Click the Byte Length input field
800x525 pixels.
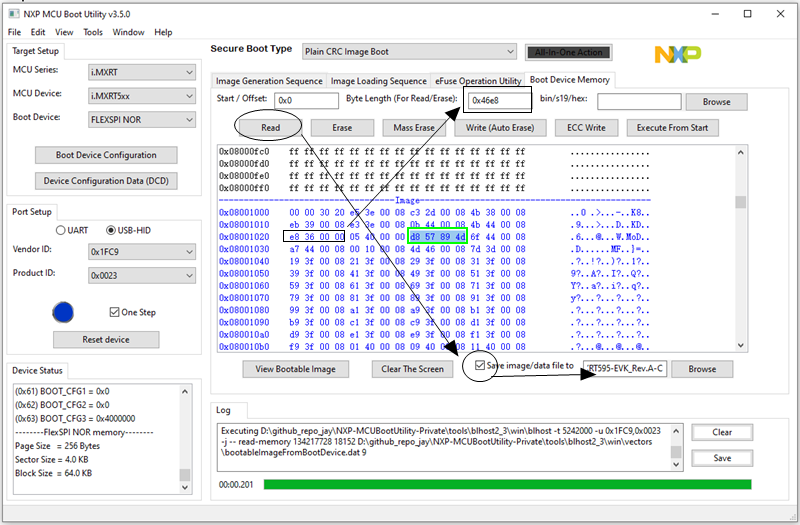click(x=498, y=101)
